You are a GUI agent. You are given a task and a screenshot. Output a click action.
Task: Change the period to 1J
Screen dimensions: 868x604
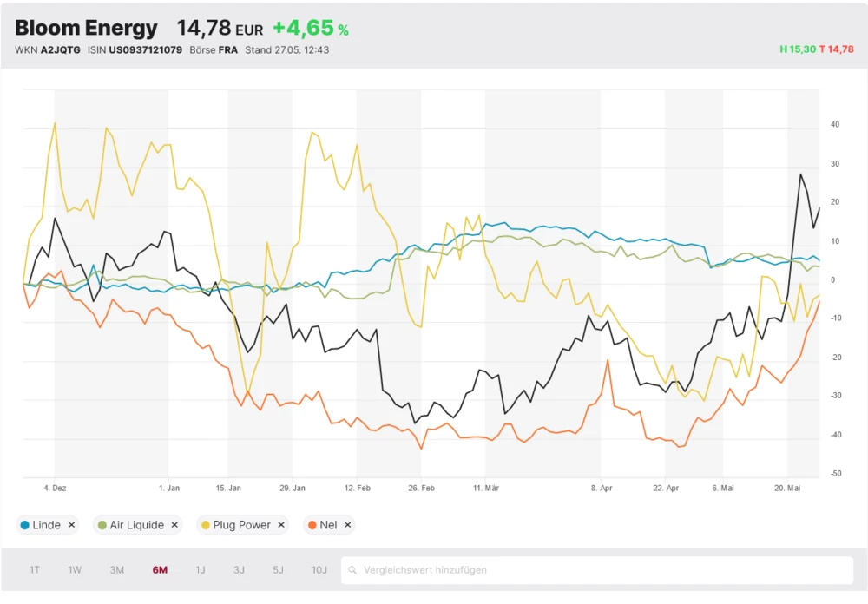201,570
